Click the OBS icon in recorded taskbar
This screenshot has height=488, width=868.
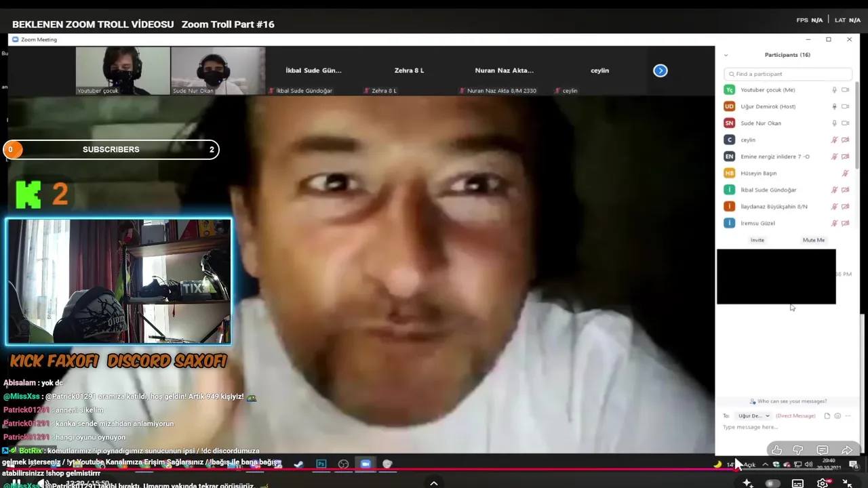coord(343,464)
